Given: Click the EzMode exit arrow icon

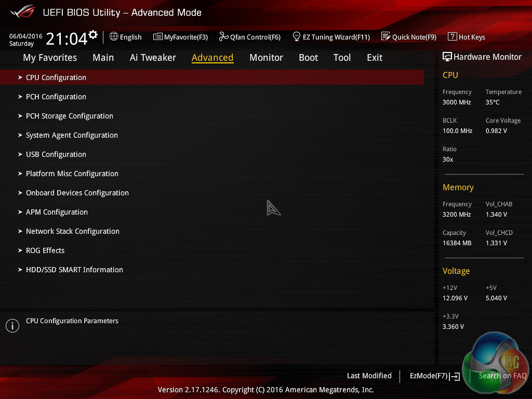Looking at the screenshot, I should coord(455,376).
